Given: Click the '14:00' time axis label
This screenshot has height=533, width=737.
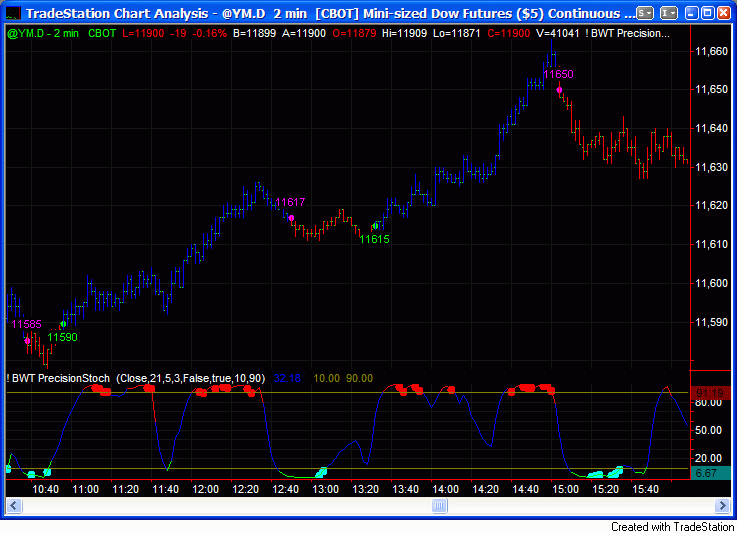Looking at the screenshot, I should click(x=446, y=489).
